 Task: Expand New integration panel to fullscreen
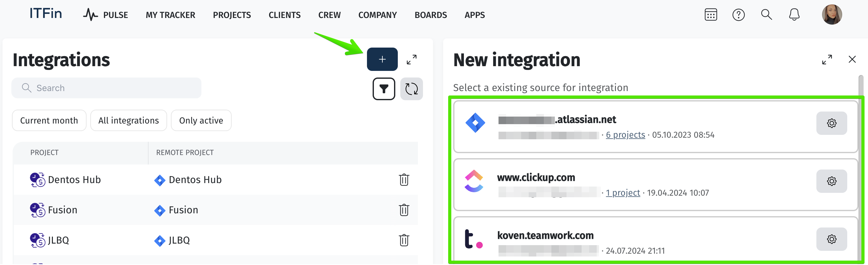[826, 60]
